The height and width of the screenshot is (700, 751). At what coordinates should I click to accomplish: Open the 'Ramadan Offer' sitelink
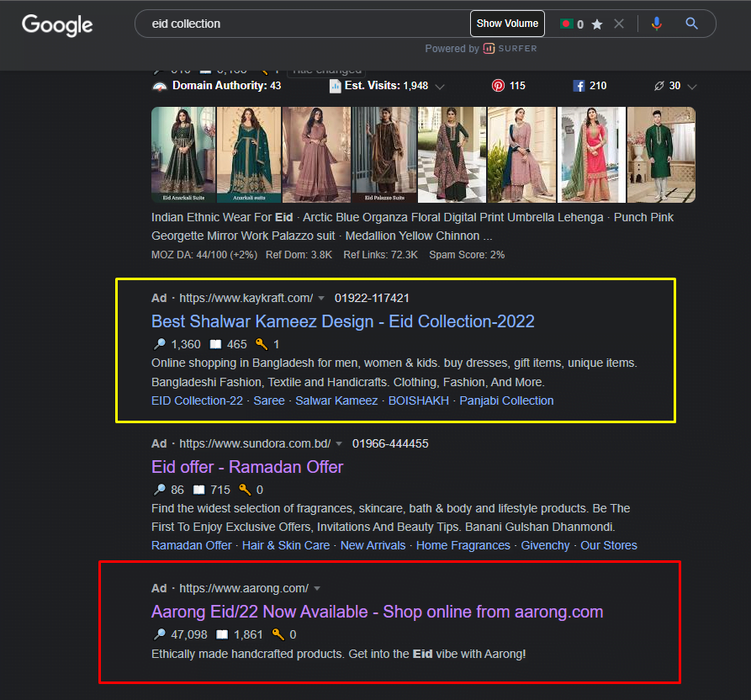[x=192, y=545]
